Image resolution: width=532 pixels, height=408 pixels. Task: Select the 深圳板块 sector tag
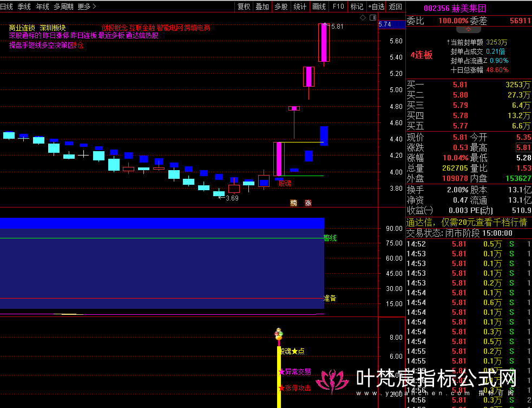coord(52,28)
